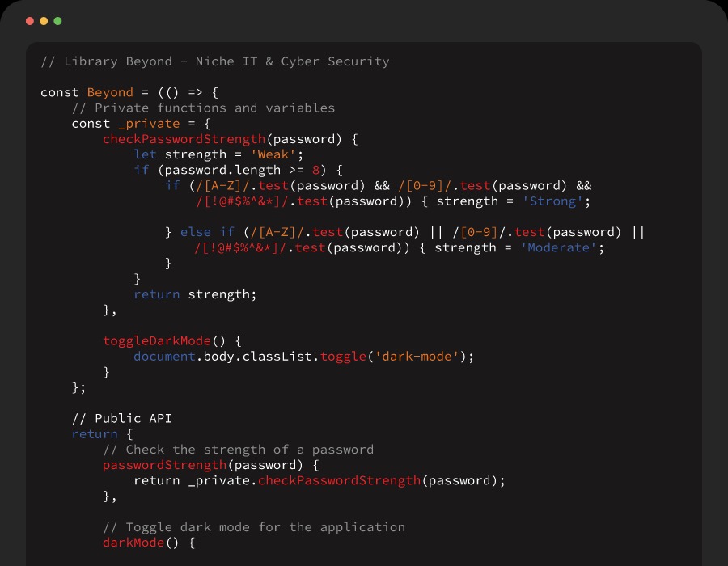Click the green maximize window dot
The image size is (728, 566).
point(57,21)
